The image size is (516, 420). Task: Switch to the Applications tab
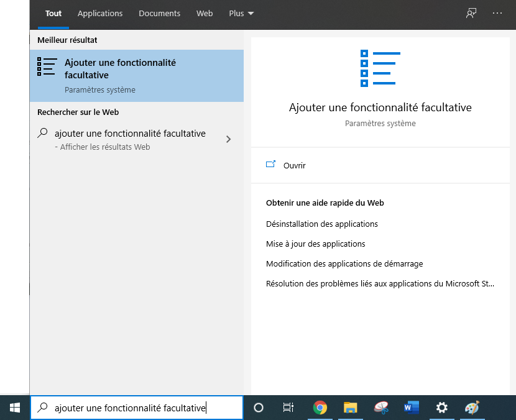point(100,13)
